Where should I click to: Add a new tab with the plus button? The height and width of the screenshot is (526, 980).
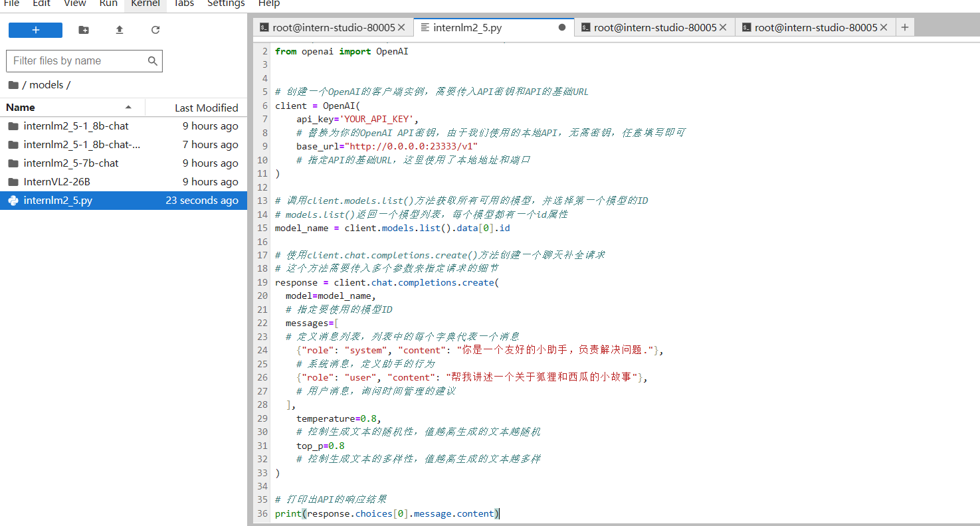point(905,27)
